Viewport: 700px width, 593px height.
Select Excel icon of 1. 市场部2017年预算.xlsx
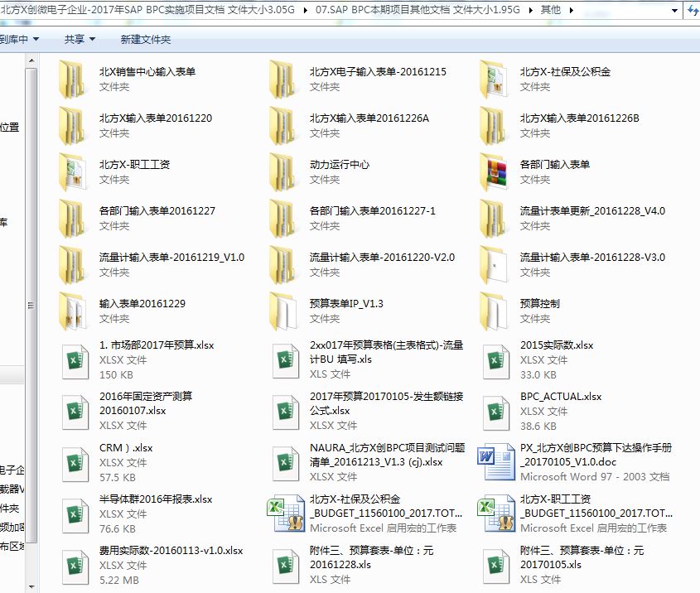pos(75,361)
